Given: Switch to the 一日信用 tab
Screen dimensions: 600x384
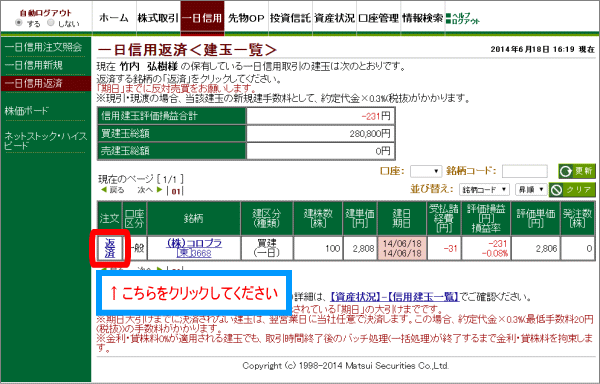Looking at the screenshot, I should (x=202, y=18).
